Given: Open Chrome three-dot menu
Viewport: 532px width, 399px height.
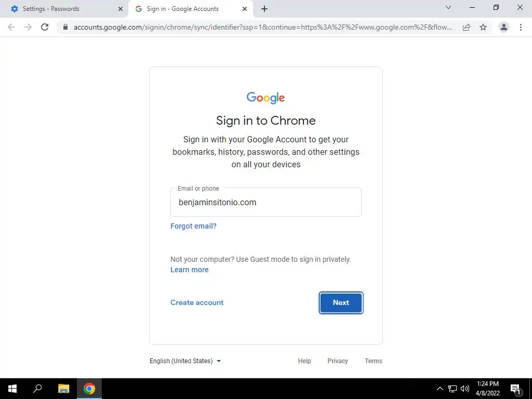Looking at the screenshot, I should point(521,27).
